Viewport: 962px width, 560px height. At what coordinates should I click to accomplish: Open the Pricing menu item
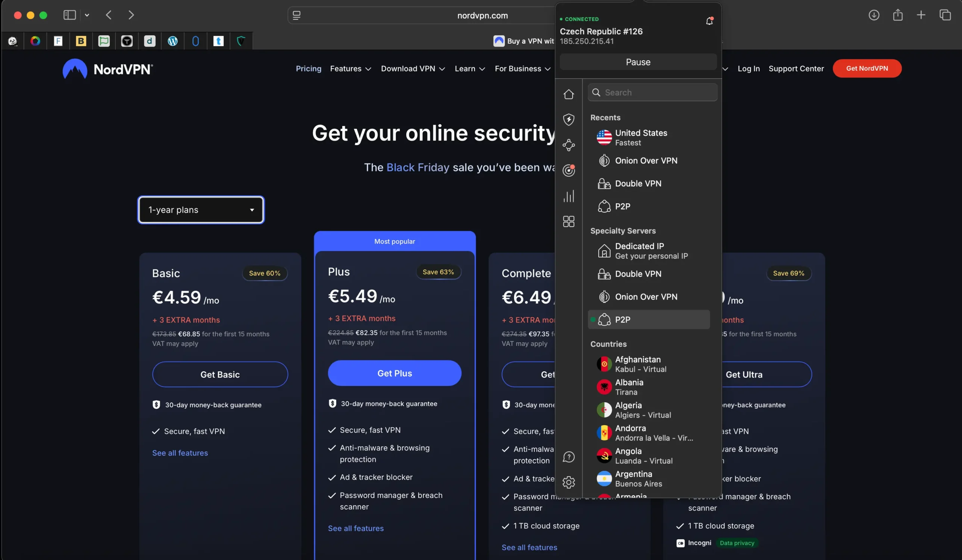click(309, 69)
